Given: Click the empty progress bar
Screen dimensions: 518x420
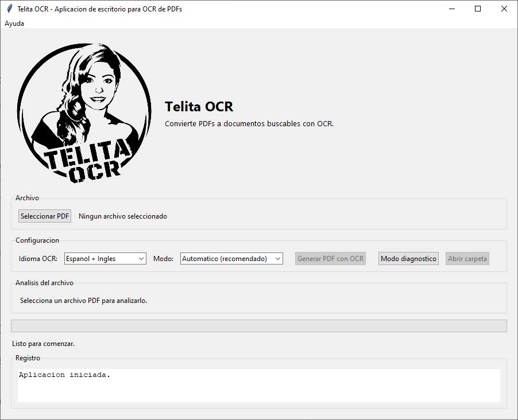Looking at the screenshot, I should (258, 326).
